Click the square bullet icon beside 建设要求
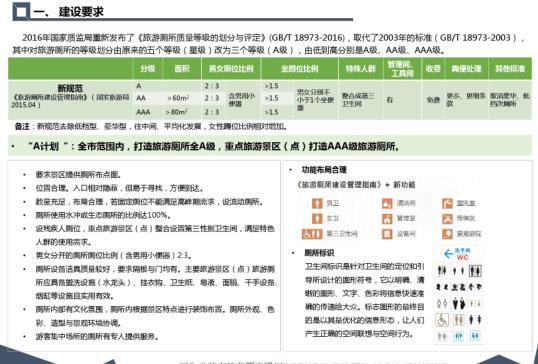This screenshot has width=538, height=364. 21,12
